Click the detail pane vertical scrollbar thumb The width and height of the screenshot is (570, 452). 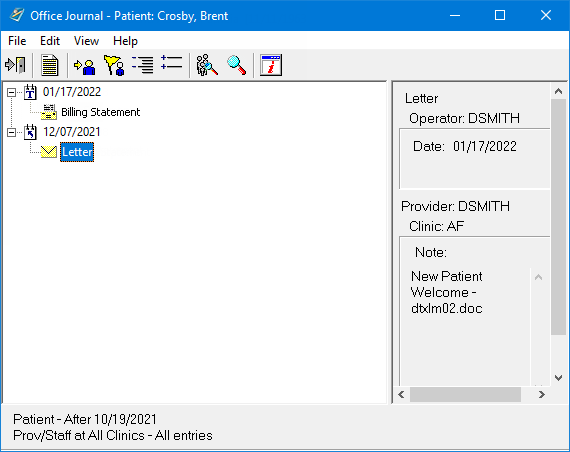[x=559, y=217]
